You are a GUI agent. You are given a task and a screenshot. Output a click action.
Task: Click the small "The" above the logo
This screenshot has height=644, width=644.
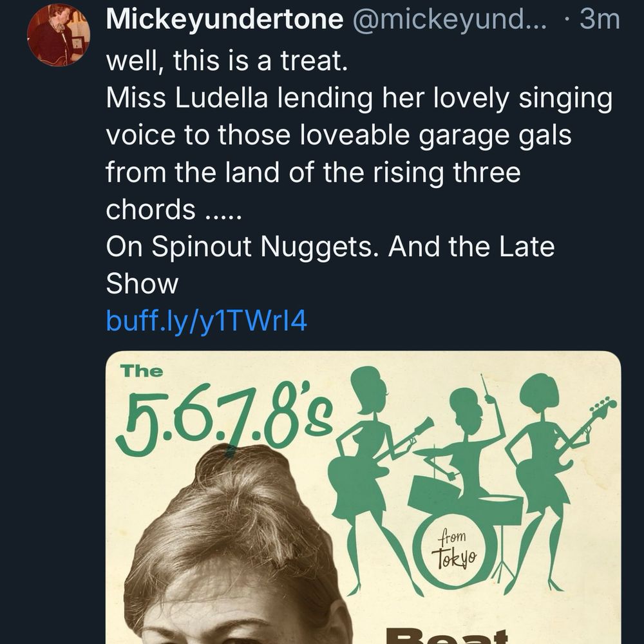click(142, 371)
